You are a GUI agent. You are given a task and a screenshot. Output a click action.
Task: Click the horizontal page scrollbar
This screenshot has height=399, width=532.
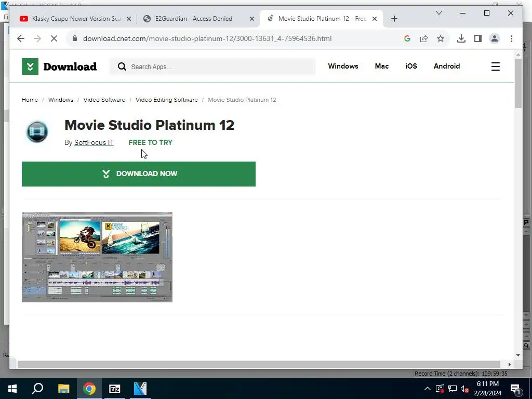(x=259, y=364)
